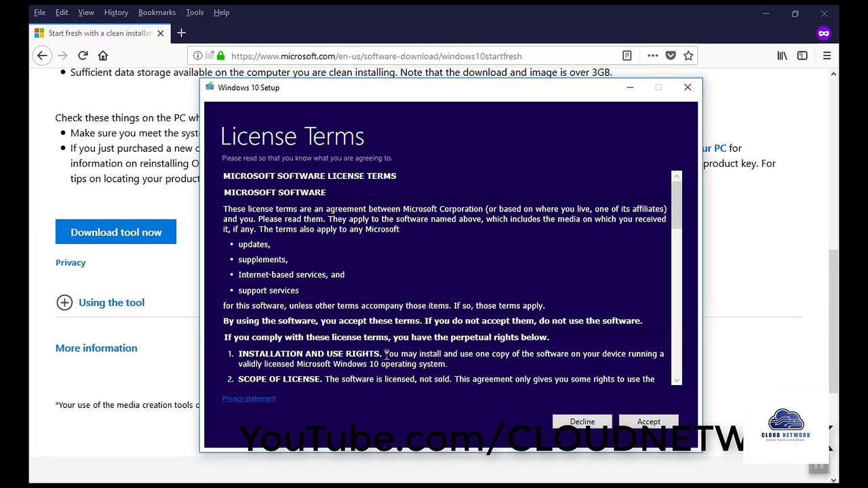
Task: Reload the current page
Action: coord(83,56)
